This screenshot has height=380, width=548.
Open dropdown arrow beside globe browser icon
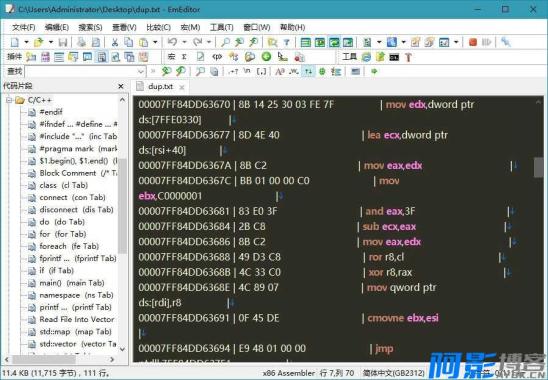(404, 42)
